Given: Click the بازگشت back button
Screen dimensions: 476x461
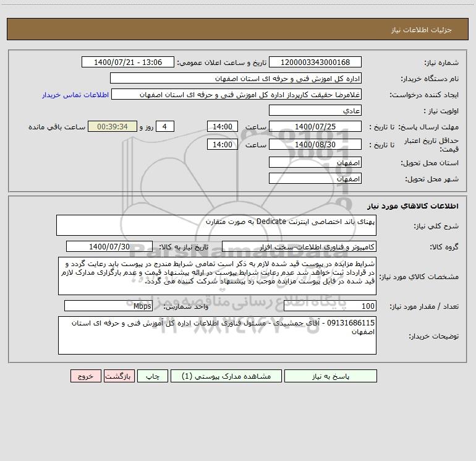Looking at the screenshot, I should 119,376.
